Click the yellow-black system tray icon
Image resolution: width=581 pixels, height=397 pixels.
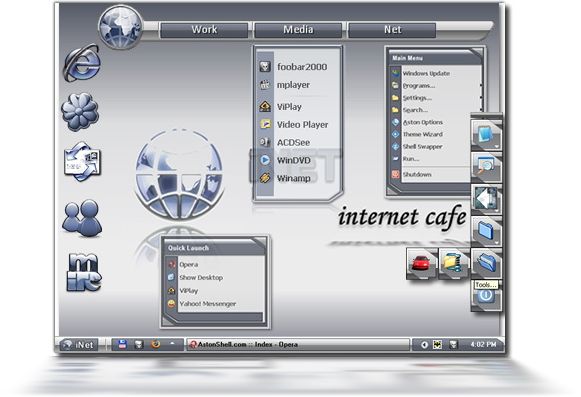[x=438, y=345]
